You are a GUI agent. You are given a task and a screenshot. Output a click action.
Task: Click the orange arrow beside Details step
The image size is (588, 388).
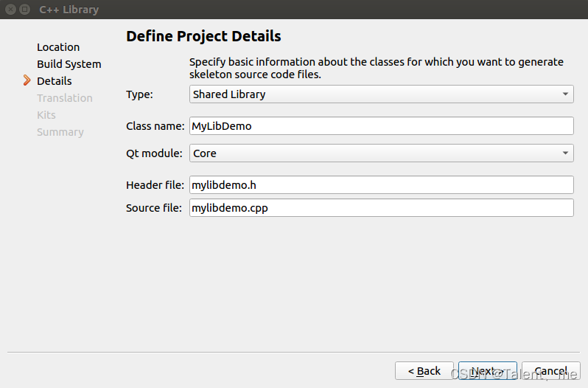(x=27, y=80)
